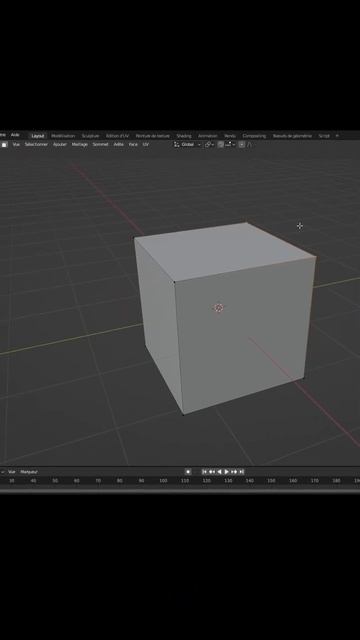Open the UV menu

(146, 144)
